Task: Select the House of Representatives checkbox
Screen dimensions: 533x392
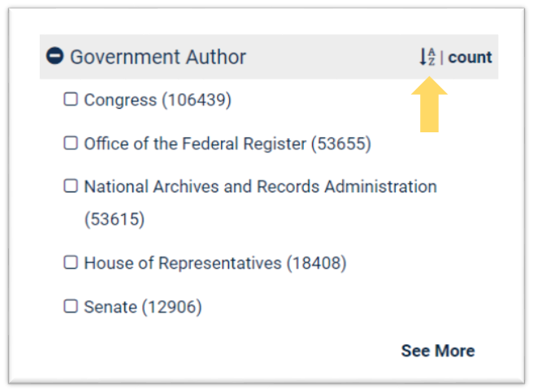Action: [71, 263]
